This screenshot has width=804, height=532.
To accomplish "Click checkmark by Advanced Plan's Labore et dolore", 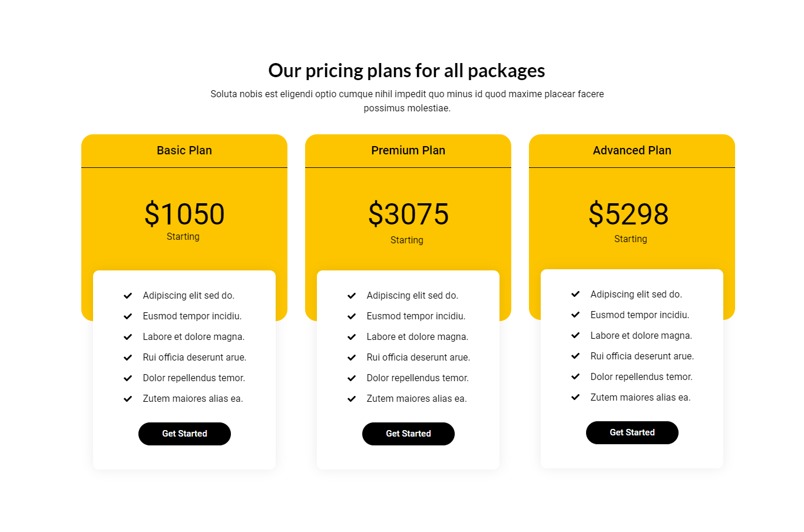I will pos(575,336).
